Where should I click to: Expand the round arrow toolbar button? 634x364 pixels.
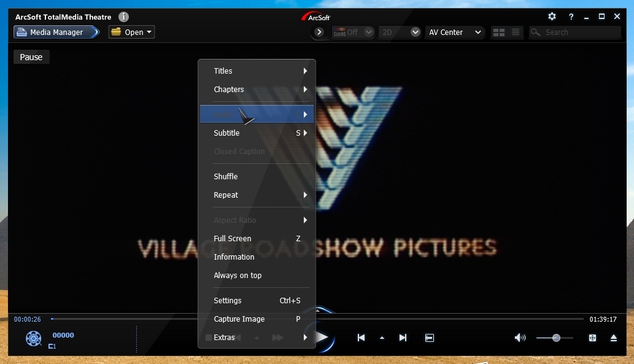[x=319, y=32]
